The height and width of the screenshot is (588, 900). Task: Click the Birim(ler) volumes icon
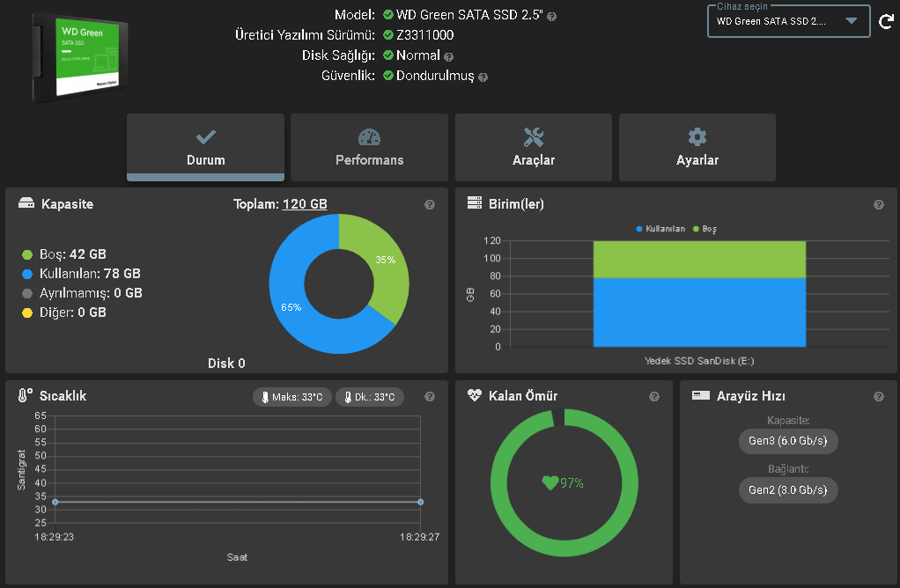(474, 203)
